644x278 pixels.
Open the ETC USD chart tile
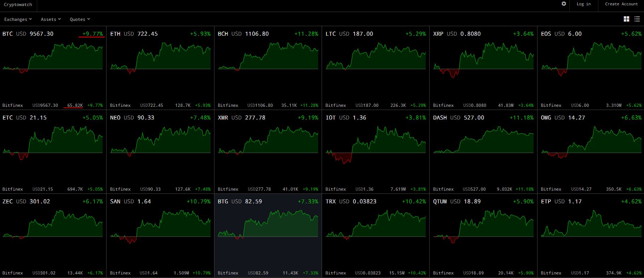(53, 152)
